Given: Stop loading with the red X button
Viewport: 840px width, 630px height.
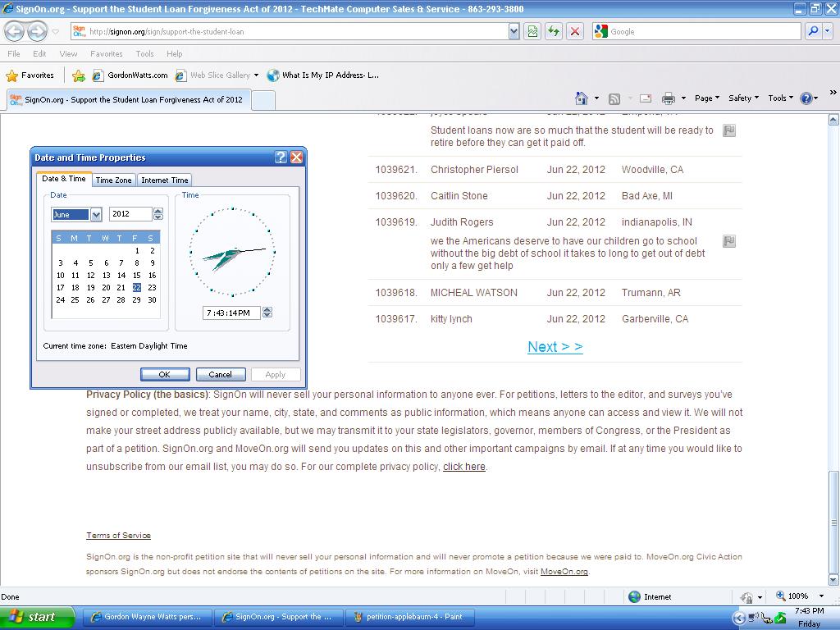Looking at the screenshot, I should pyautogui.click(x=575, y=32).
